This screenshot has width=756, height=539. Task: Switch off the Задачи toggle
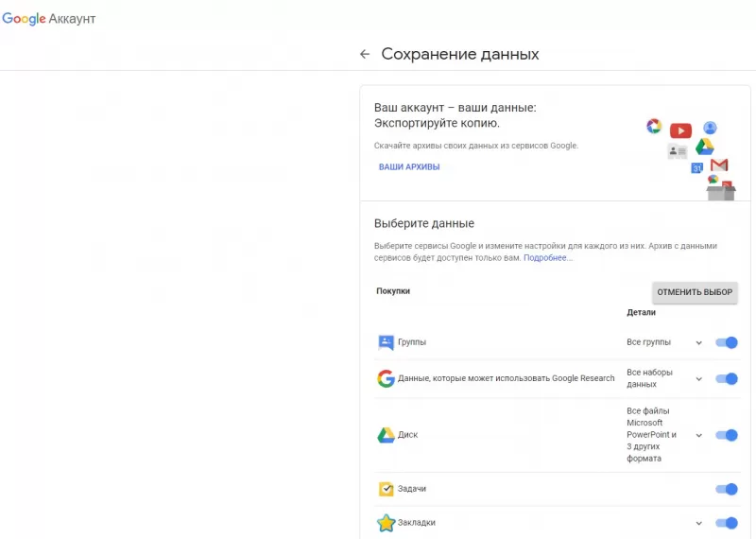[726, 489]
